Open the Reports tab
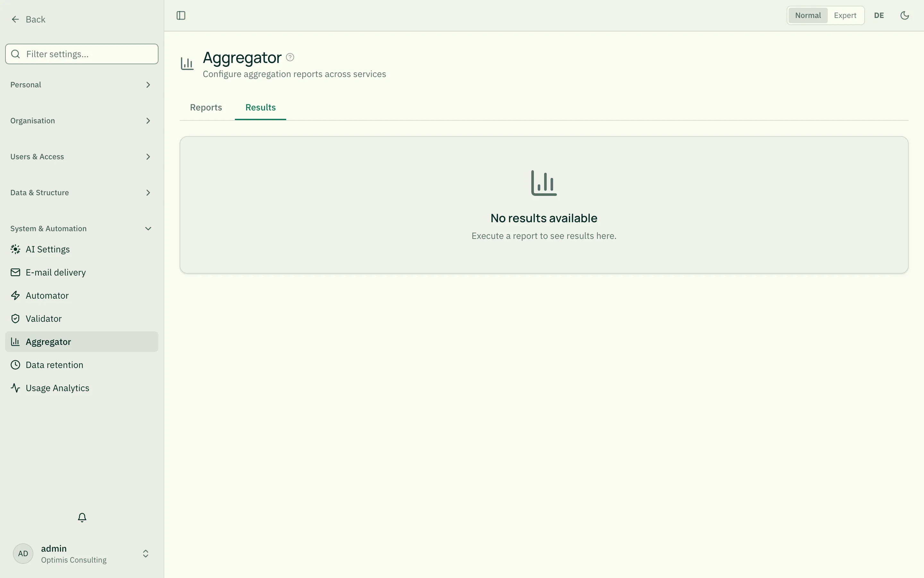The height and width of the screenshot is (578, 924). (x=206, y=108)
